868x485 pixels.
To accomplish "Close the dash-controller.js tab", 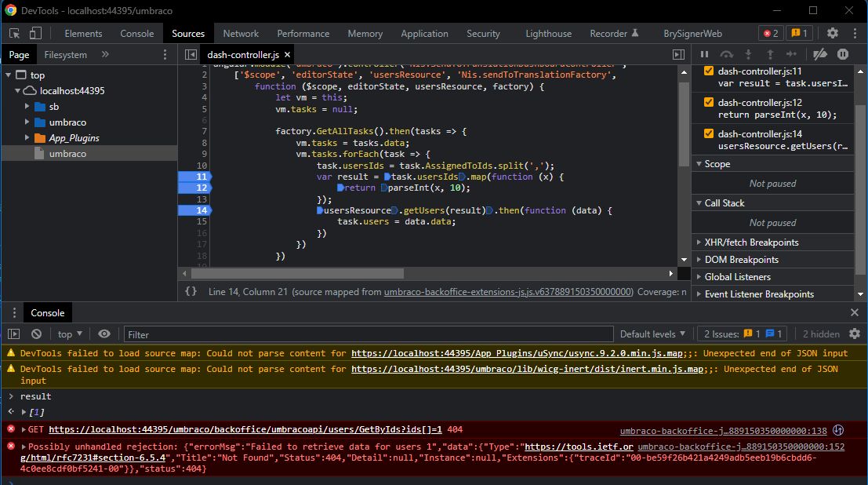I will (287, 54).
